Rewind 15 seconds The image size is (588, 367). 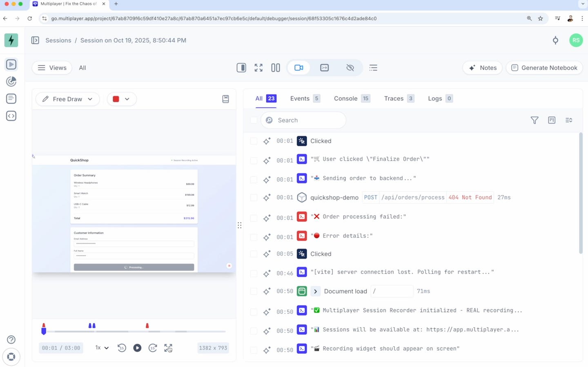tap(122, 348)
